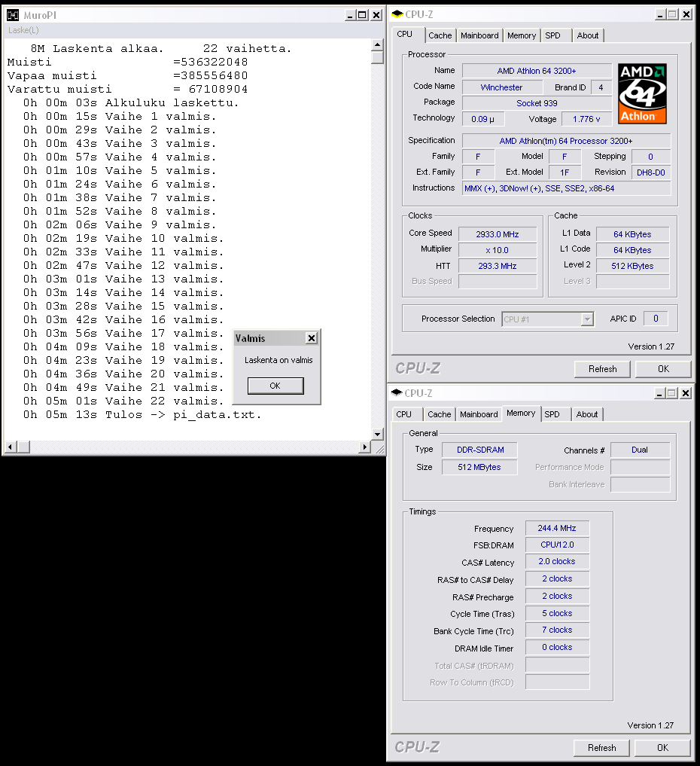This screenshot has height=766, width=700.
Task: Select the SPD tab in upper CPU-Z window
Action: (553, 35)
